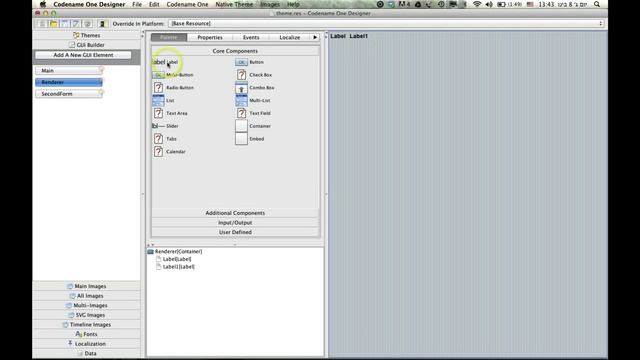Open the Codename One menu
This screenshot has width=640, height=360.
click(x=187, y=4)
